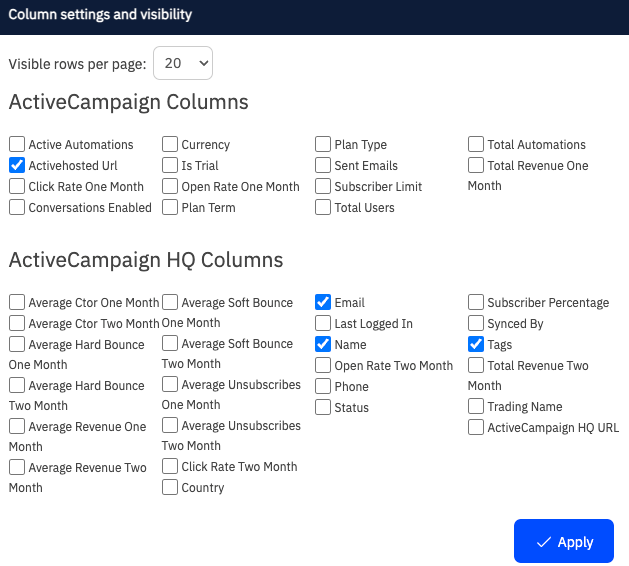Tick the Status checkbox
This screenshot has width=629, height=566.
click(323, 407)
